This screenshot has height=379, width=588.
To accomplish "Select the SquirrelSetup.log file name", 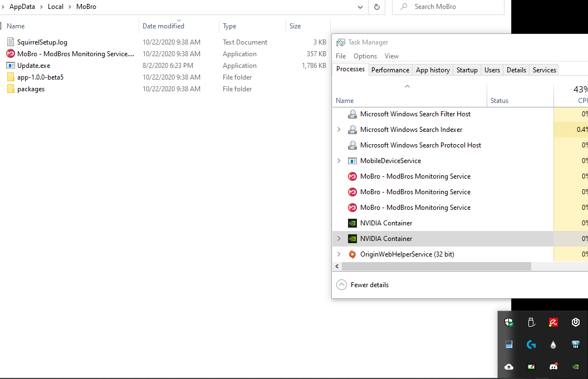I will 42,42.
